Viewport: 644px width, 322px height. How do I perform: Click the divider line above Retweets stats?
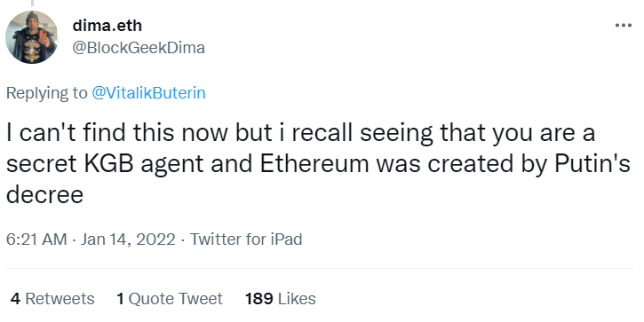tap(320, 268)
